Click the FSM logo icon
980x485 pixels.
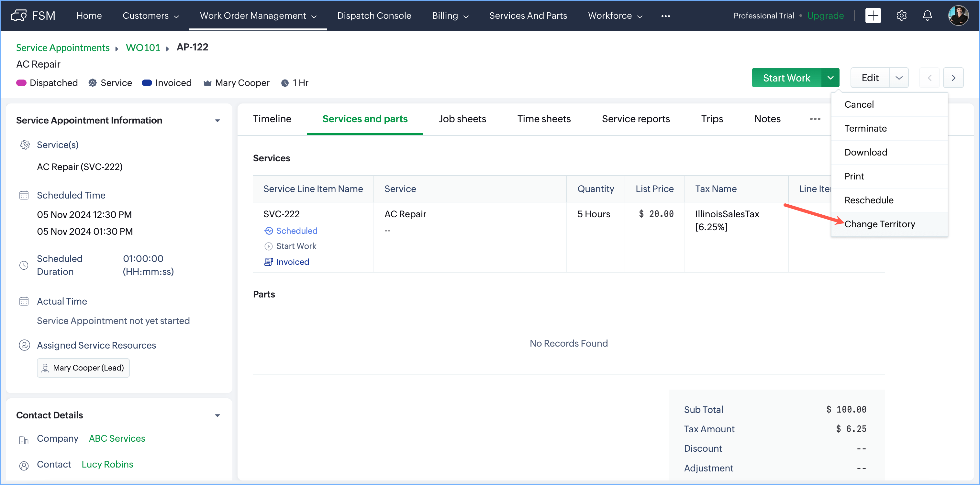click(19, 16)
